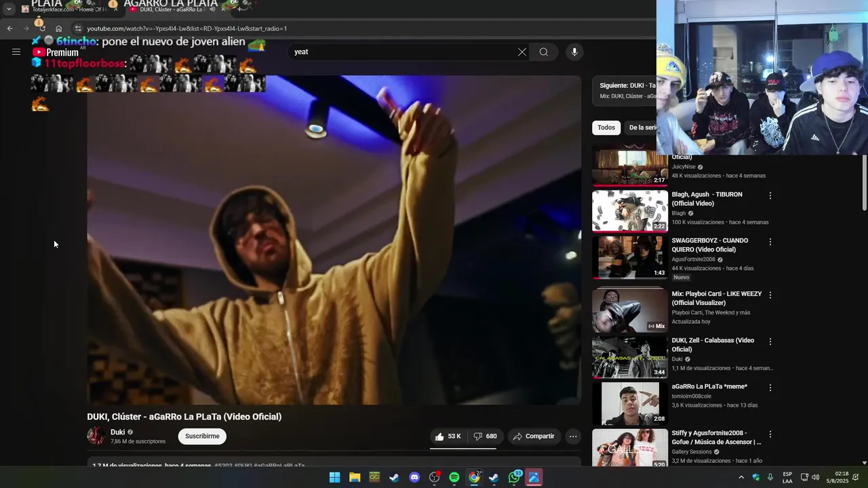
Task: Clear the 'yeat' search text with X
Action: (522, 52)
